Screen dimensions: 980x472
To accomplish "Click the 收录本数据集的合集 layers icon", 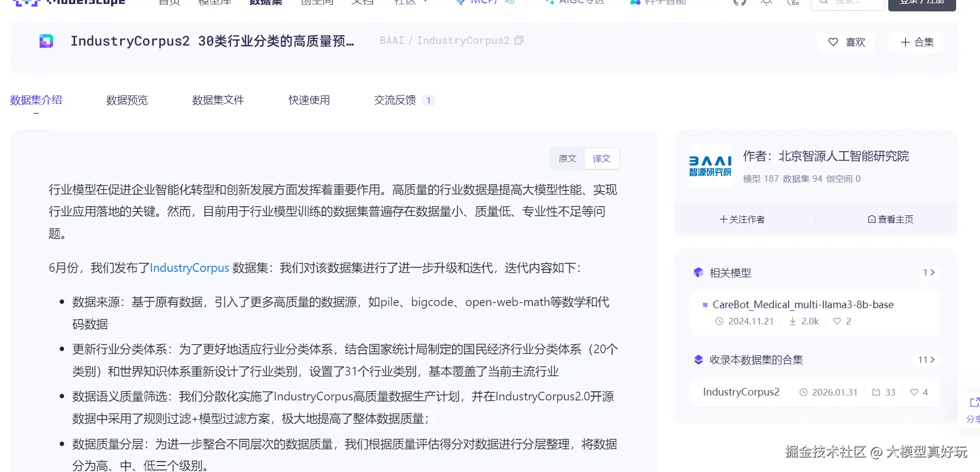I will 698,359.
